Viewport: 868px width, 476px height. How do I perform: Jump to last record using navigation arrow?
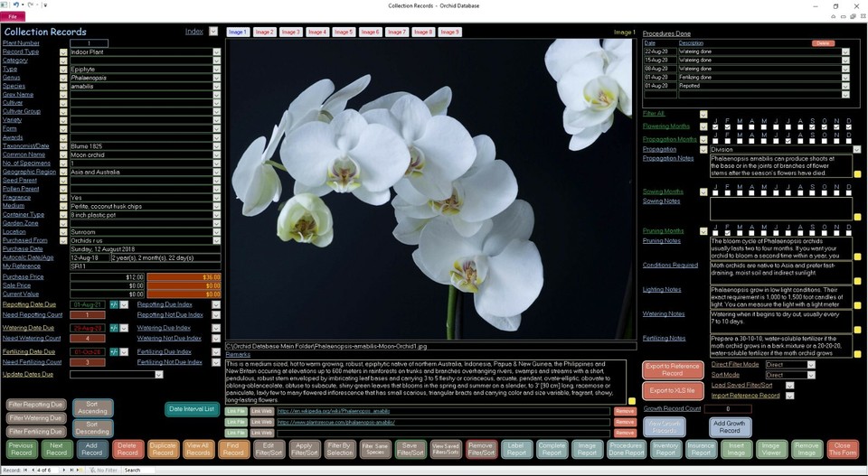(72, 470)
